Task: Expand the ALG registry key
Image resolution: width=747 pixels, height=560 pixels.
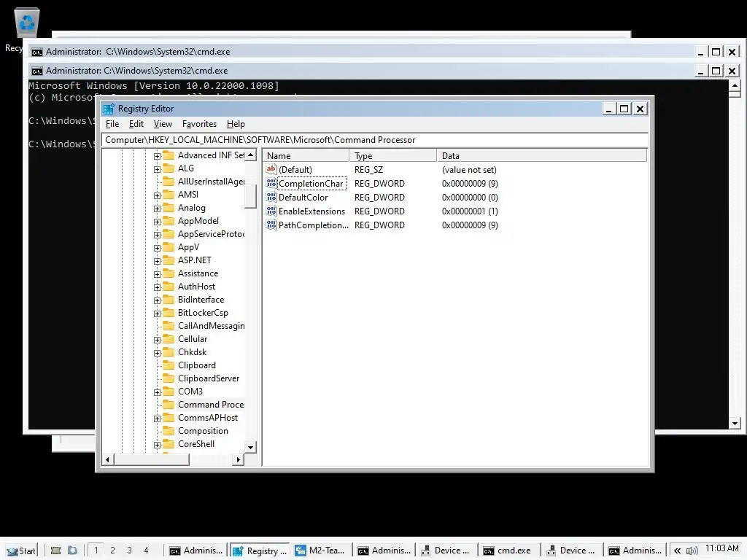Action: click(158, 169)
